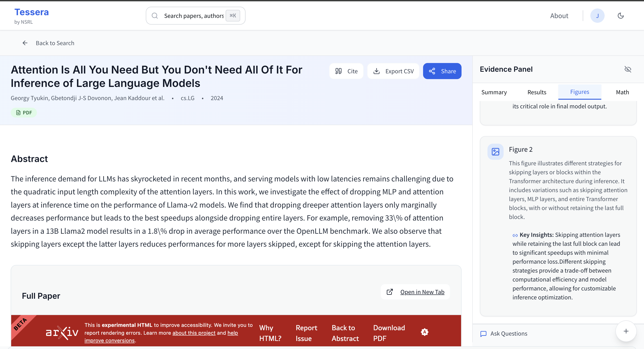Open the Ask Questions chat
Screen dimensions: 644x349
pyautogui.click(x=508, y=334)
